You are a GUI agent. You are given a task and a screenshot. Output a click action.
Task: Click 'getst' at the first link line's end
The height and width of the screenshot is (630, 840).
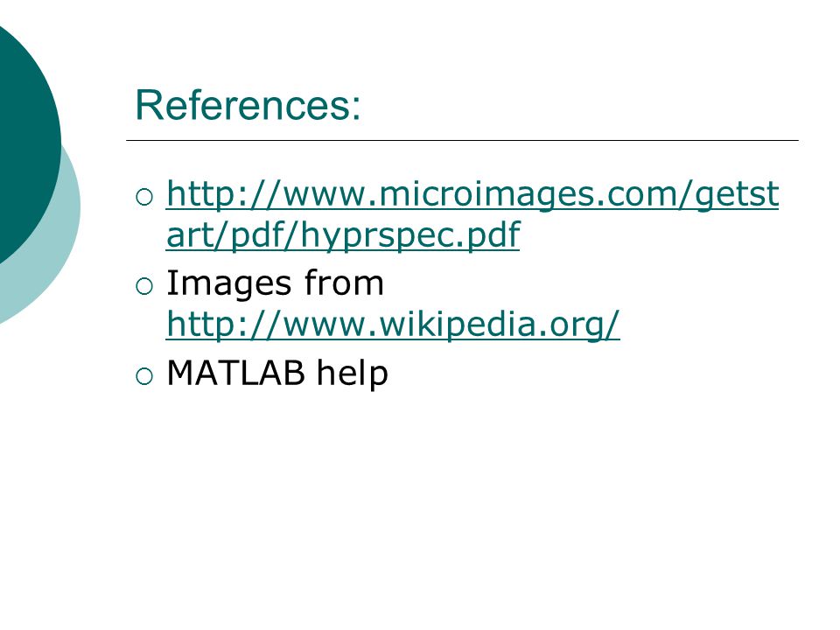pos(737,194)
